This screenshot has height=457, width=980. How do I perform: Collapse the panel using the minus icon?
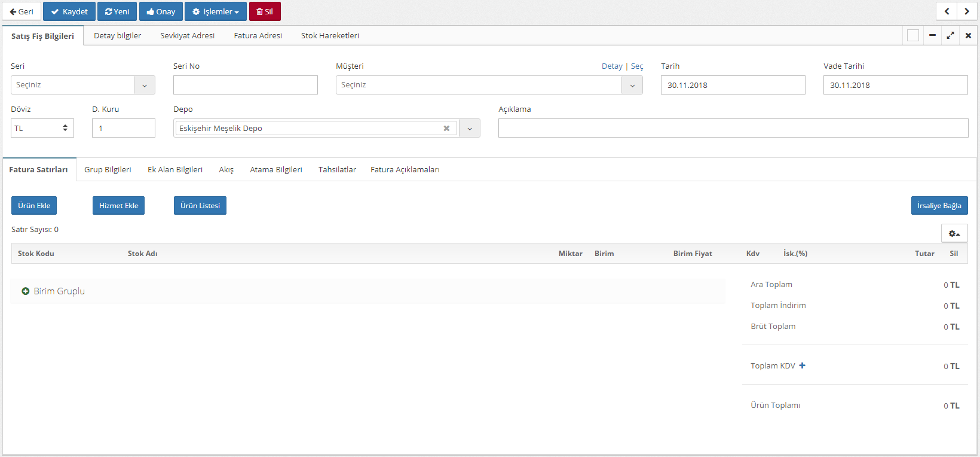tap(932, 36)
